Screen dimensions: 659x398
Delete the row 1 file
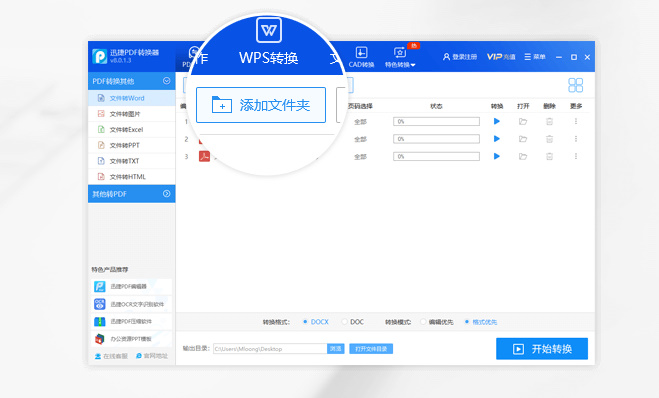tap(549, 121)
